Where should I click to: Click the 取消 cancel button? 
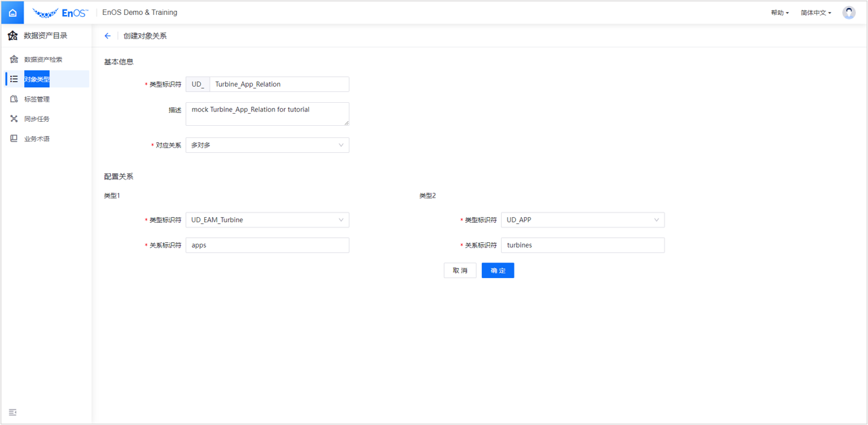tap(460, 270)
